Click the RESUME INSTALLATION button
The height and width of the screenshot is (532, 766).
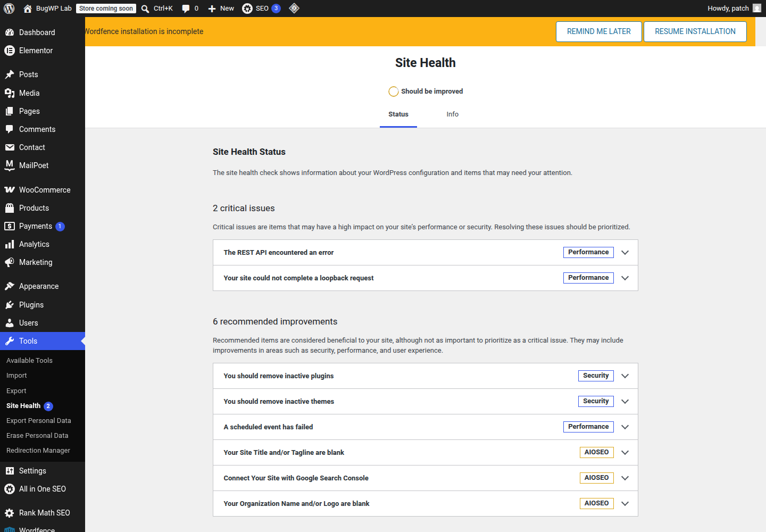pos(695,31)
